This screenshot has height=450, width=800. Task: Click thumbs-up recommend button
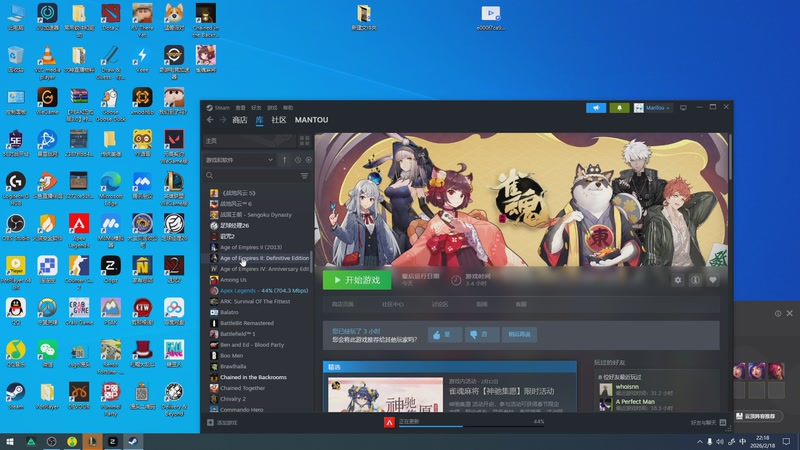[x=445, y=335]
